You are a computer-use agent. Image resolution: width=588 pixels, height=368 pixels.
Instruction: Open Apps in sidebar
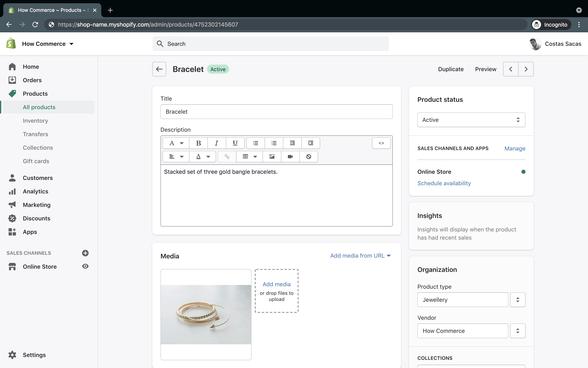[x=30, y=232]
